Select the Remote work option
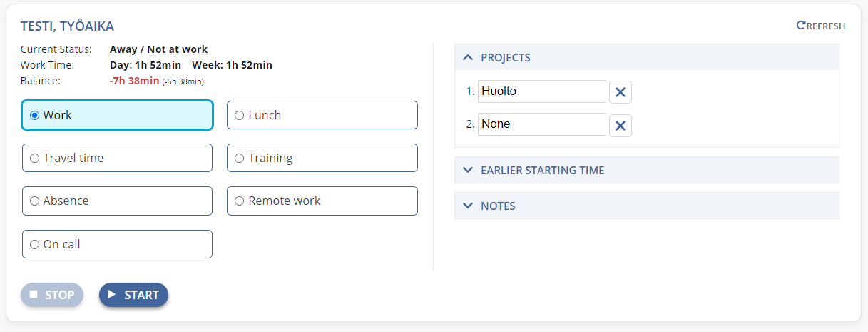The width and height of the screenshot is (868, 332). coord(322,201)
